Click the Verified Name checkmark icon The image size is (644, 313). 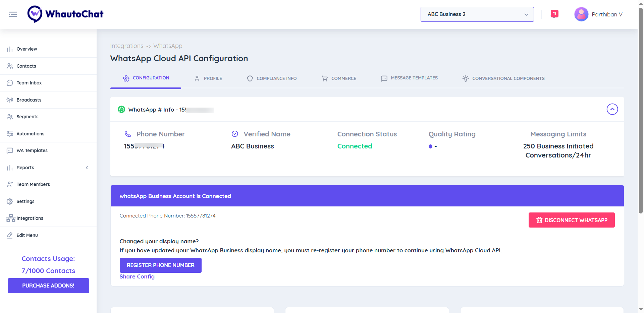point(235,134)
